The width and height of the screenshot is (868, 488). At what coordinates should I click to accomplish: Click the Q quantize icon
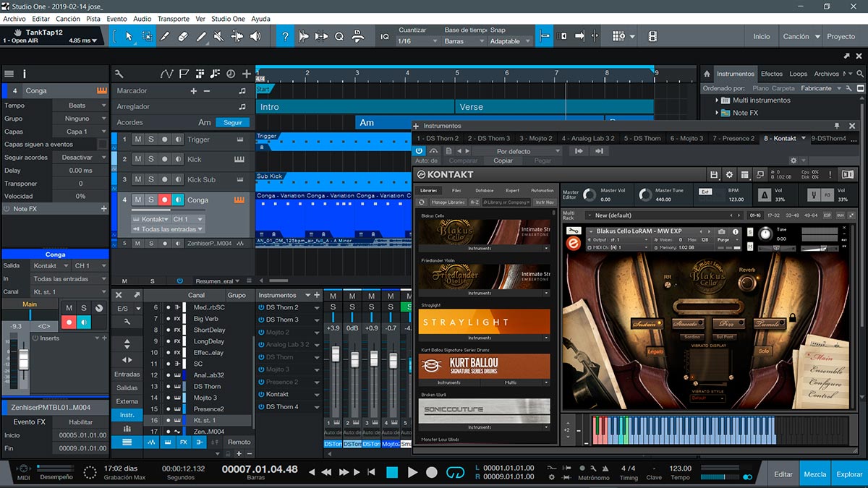pyautogui.click(x=339, y=36)
